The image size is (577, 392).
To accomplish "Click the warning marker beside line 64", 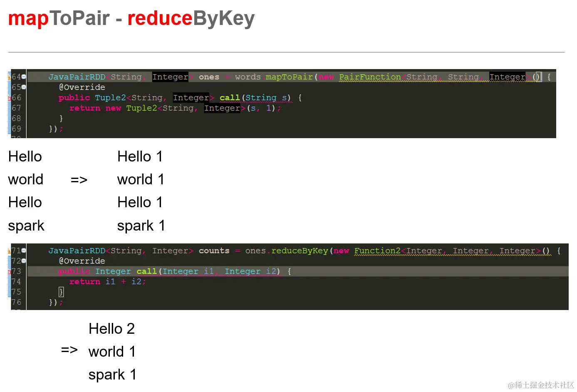I will pos(10,77).
